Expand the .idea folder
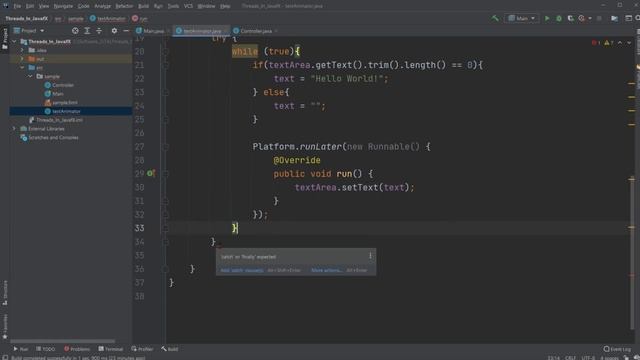The height and width of the screenshot is (360, 640). 22,50
